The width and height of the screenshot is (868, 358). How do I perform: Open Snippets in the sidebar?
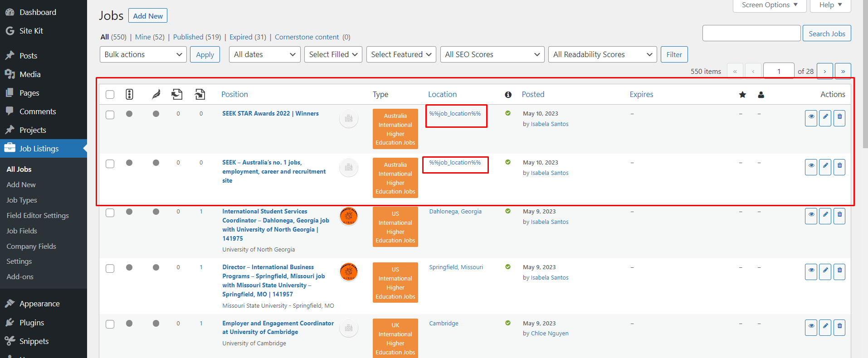point(34,341)
